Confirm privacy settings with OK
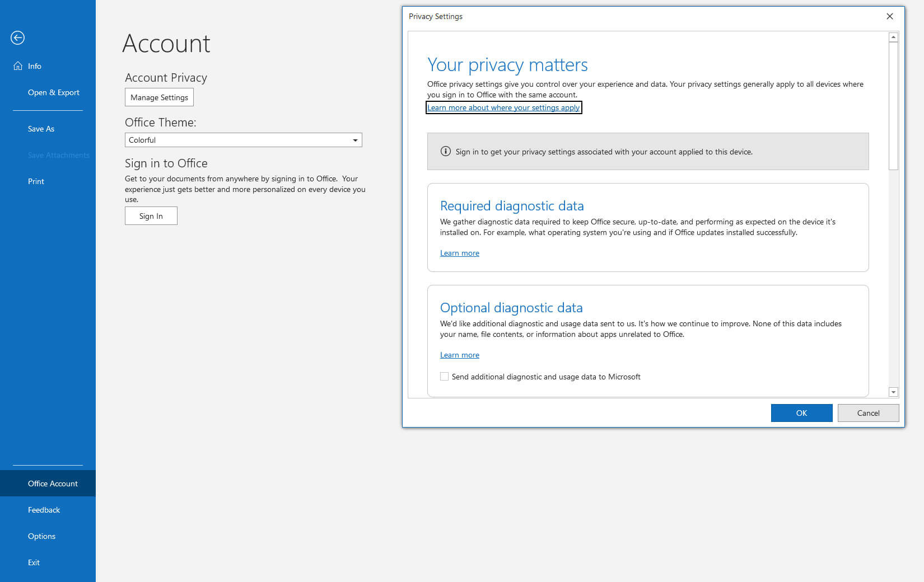 tap(801, 413)
